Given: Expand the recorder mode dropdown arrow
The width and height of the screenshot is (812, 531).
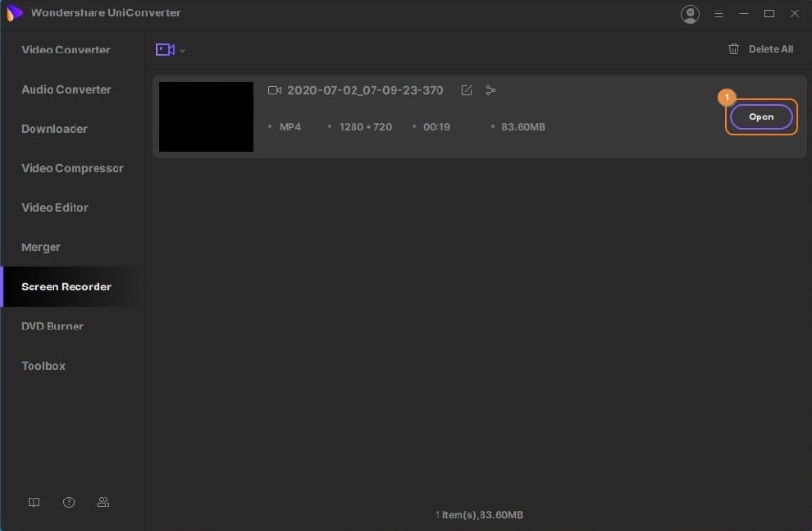Looking at the screenshot, I should (182, 51).
